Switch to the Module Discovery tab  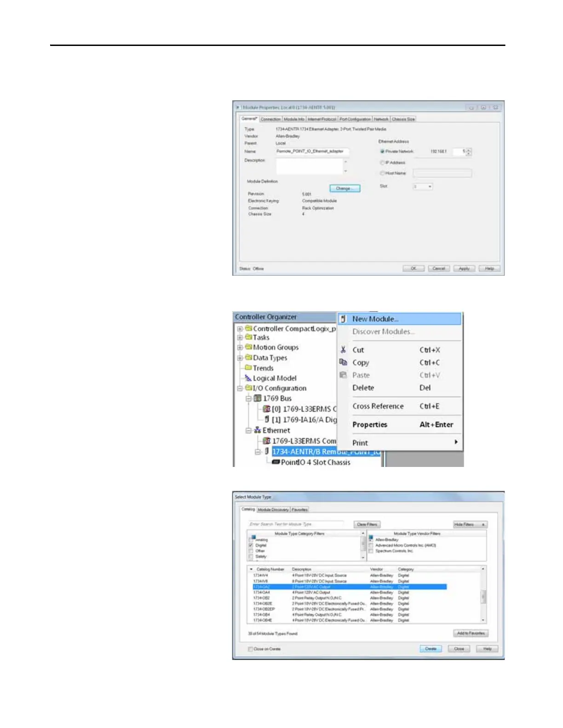pos(273,509)
